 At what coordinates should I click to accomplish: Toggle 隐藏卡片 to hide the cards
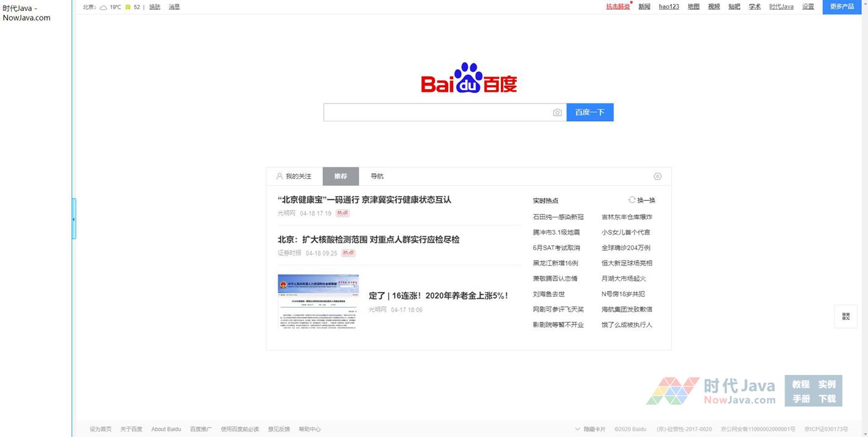pyautogui.click(x=590, y=429)
